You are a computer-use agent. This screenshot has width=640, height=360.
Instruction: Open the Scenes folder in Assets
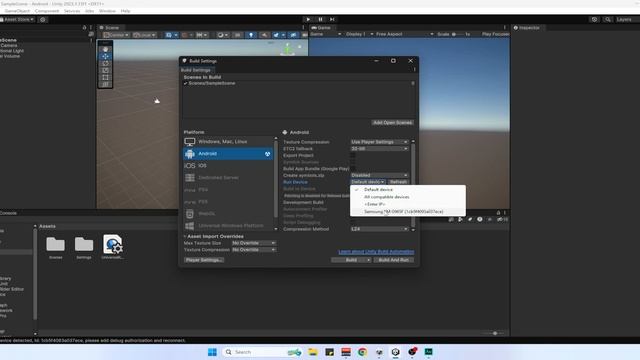[x=56, y=247]
